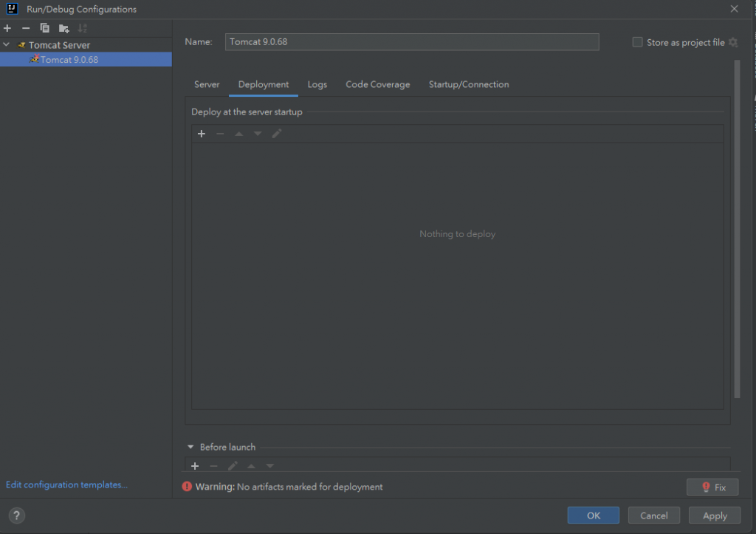Move deployment item down arrow
This screenshot has height=534, width=756.
258,134
